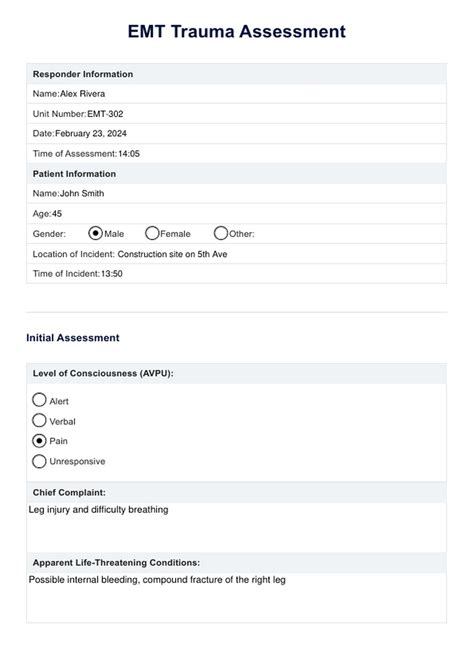Screen dimensions: 474x656
Task: Click the responder Name field Alex Rivera
Action: click(x=236, y=94)
